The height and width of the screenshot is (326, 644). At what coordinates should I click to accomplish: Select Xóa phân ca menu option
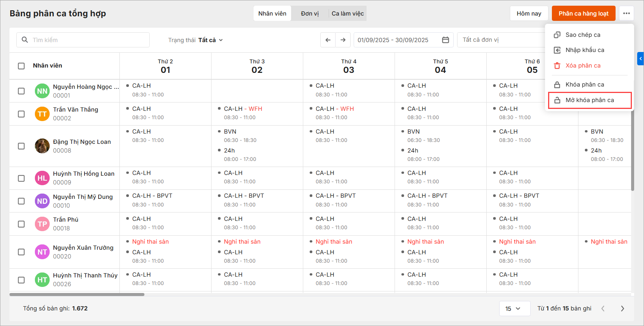(583, 66)
